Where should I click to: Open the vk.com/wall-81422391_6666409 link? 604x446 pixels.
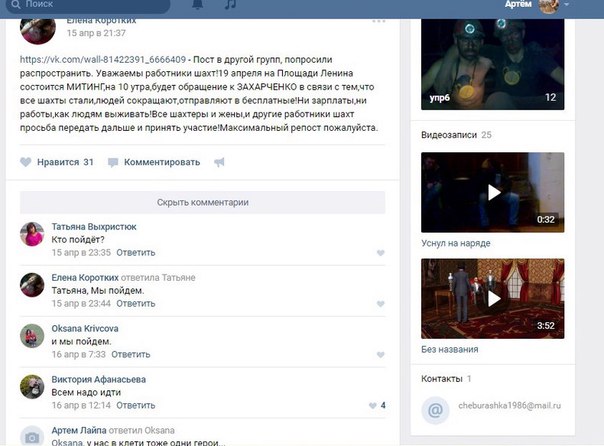[103, 59]
